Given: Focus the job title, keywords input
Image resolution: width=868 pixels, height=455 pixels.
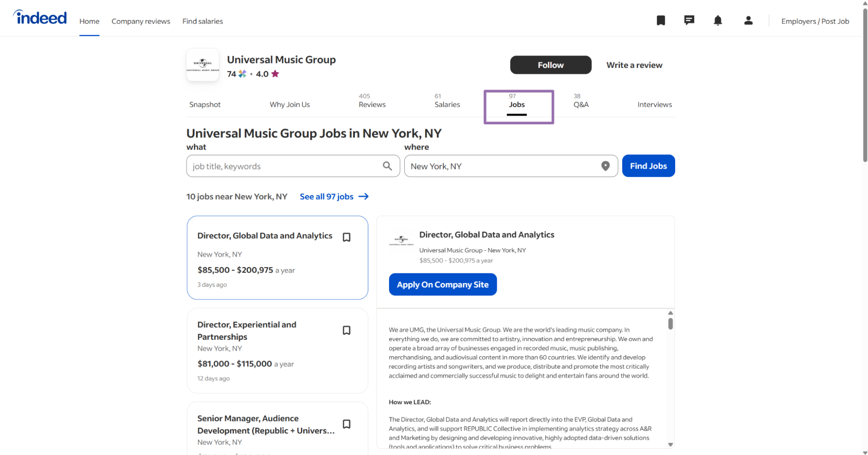Looking at the screenshot, I should point(293,166).
